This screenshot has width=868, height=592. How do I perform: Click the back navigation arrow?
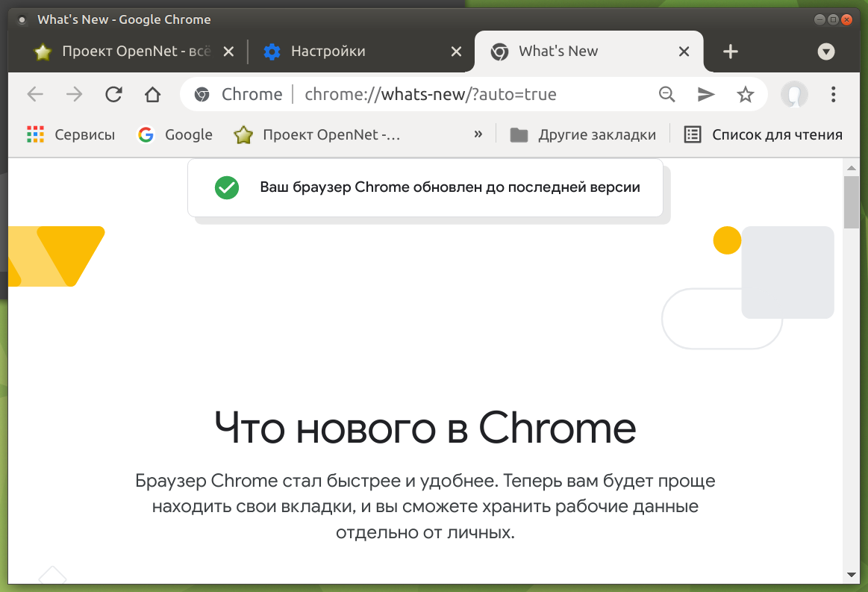tap(35, 94)
